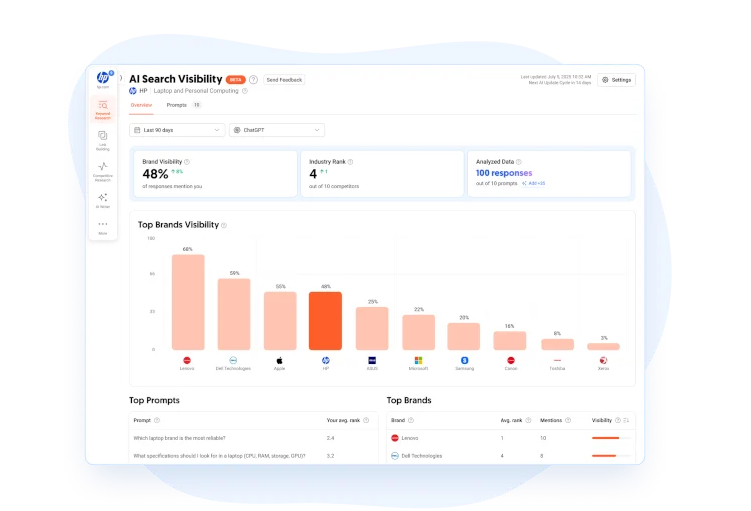The width and height of the screenshot is (751, 511).
Task: Click the HP project logo in sidebar
Action: coord(103,78)
